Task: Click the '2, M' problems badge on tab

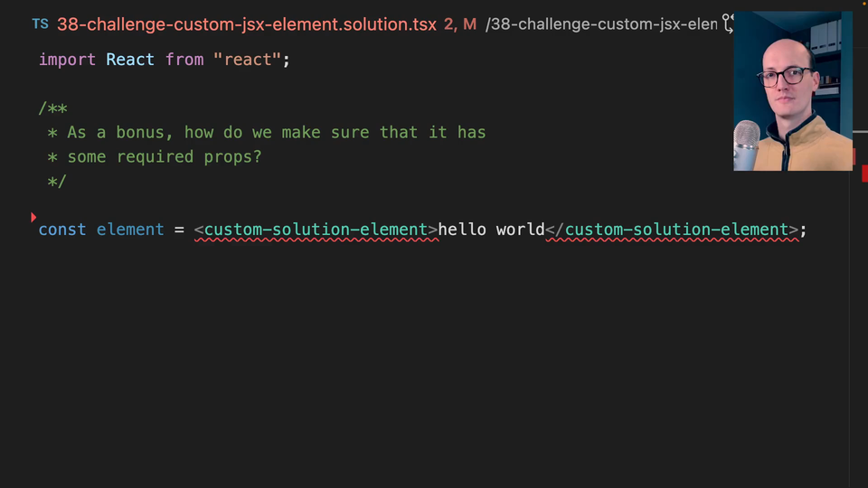Action: tap(460, 24)
